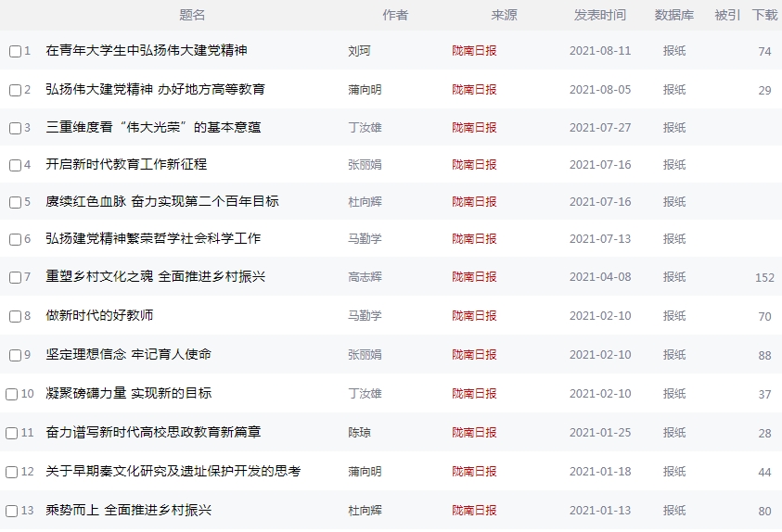Enable the checkbox beside row 10
The width and height of the screenshot is (782, 532).
coord(12,394)
